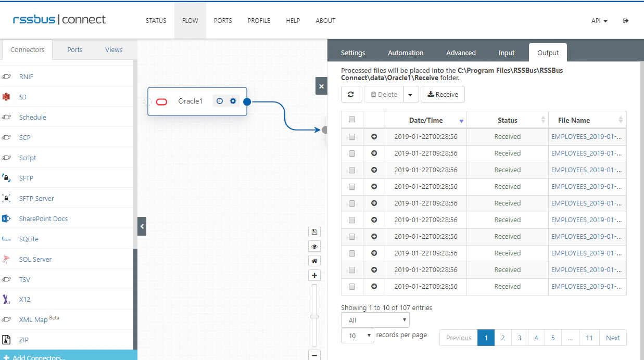Expand the last row's plus icon
The width and height of the screenshot is (644, 360).
(x=374, y=287)
